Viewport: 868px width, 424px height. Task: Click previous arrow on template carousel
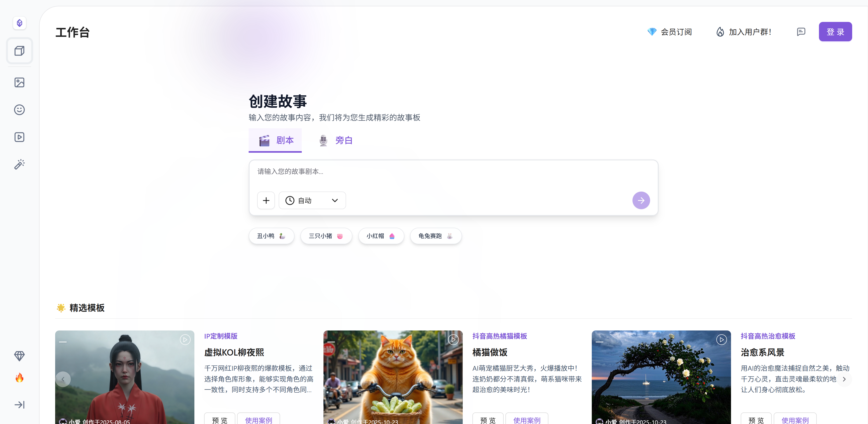(x=63, y=379)
